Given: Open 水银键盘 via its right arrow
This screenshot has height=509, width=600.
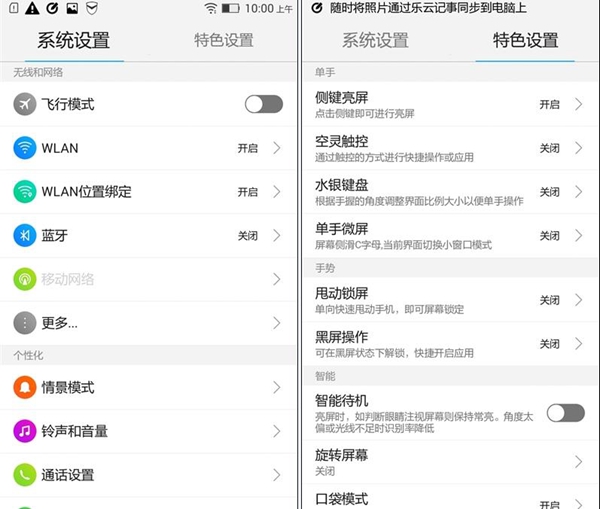Looking at the screenshot, I should pyautogui.click(x=578, y=192).
